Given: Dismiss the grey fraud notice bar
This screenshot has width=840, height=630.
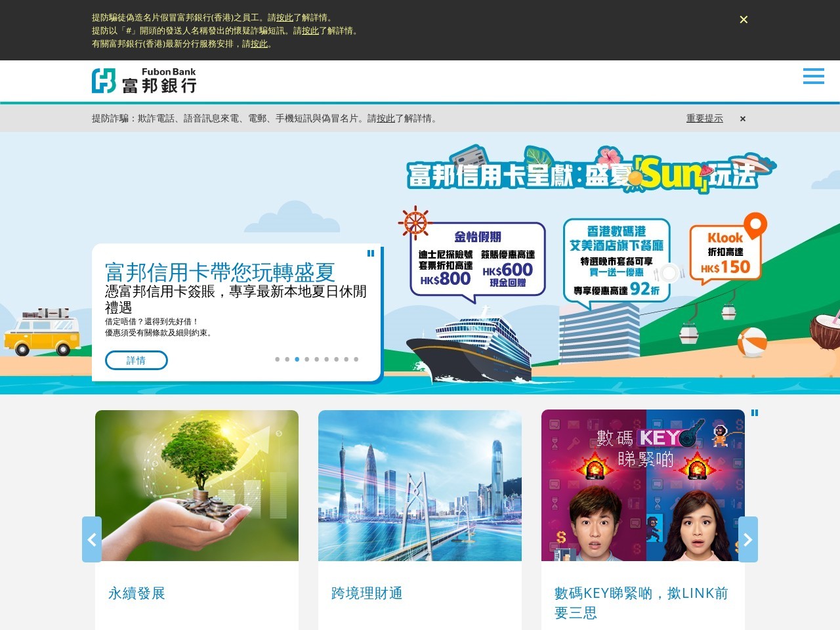Looking at the screenshot, I should tap(743, 119).
